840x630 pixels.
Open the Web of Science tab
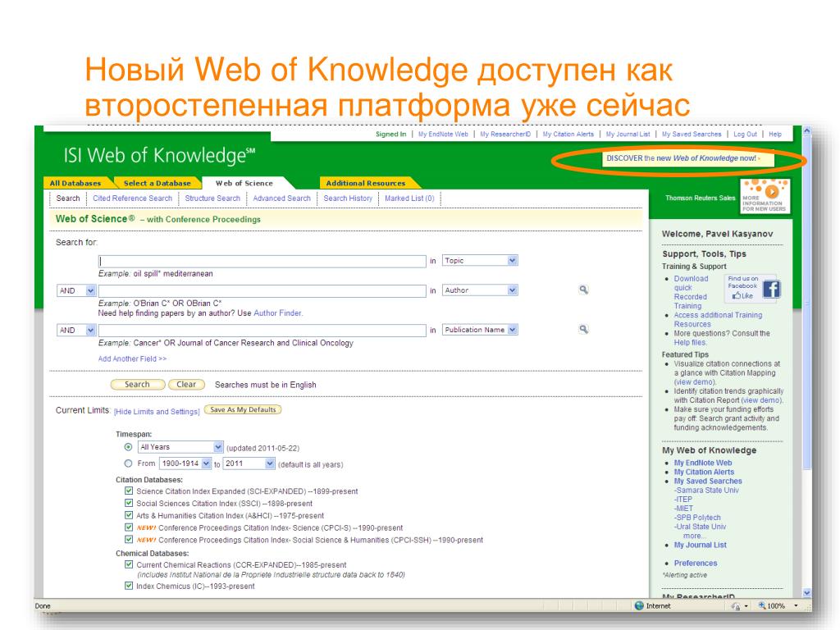tap(244, 183)
